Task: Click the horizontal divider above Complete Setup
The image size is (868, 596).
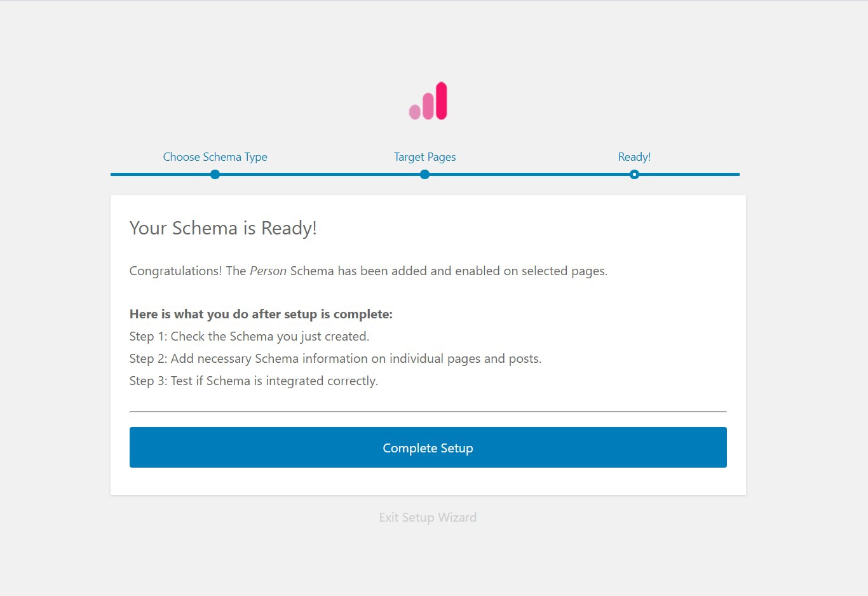Action: pos(428,412)
